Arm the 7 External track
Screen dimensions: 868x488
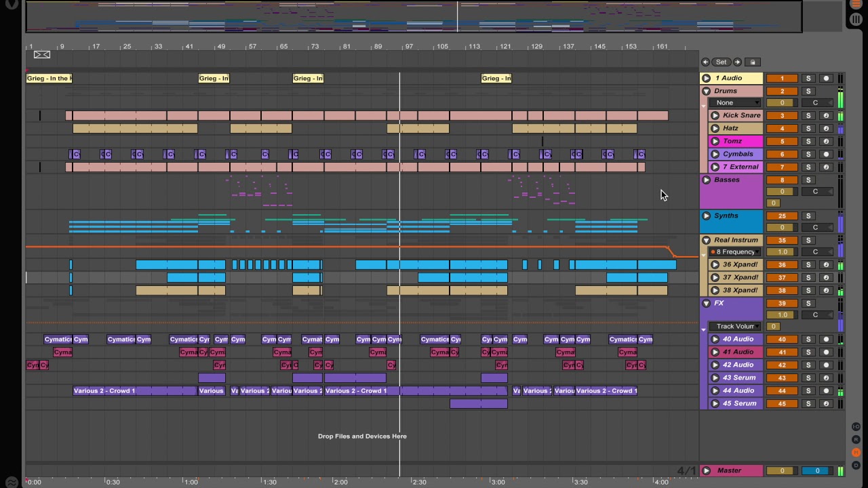pyautogui.click(x=826, y=167)
